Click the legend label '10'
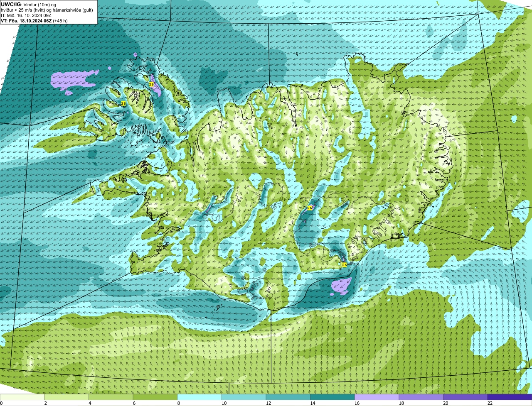532x406 pixels. click(x=224, y=403)
